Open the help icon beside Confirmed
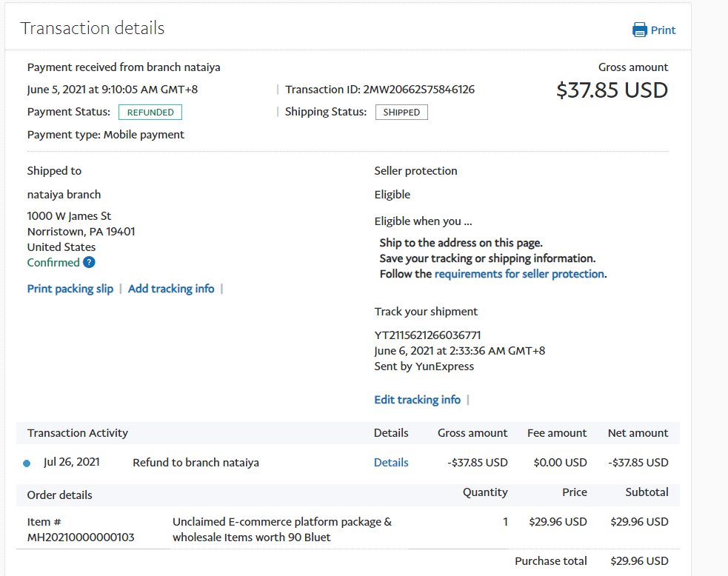Viewport: 728px width, 576px height. [89, 262]
